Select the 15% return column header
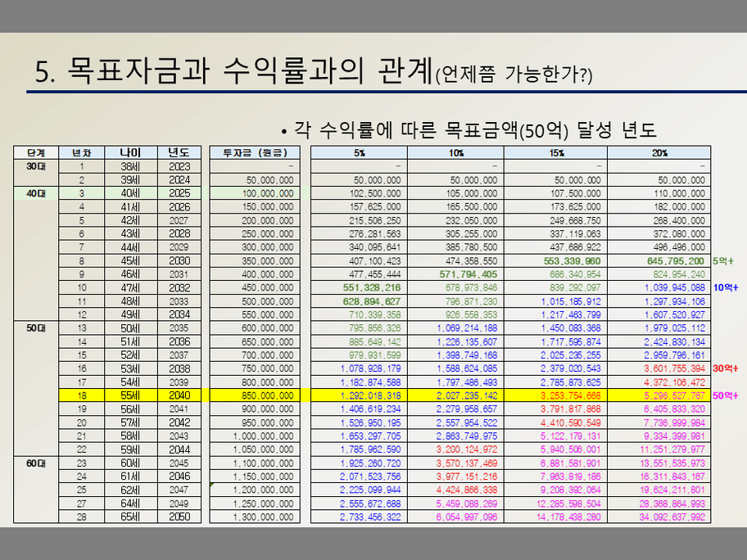 (x=557, y=153)
